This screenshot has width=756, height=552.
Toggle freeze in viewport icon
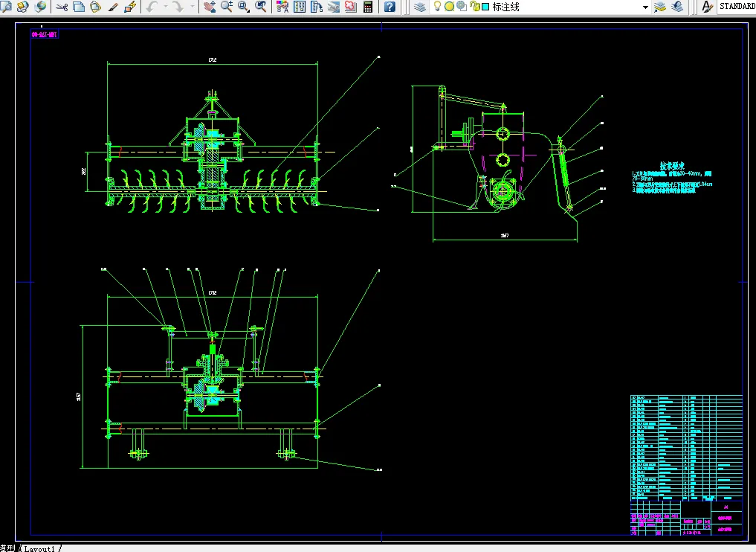pos(462,6)
